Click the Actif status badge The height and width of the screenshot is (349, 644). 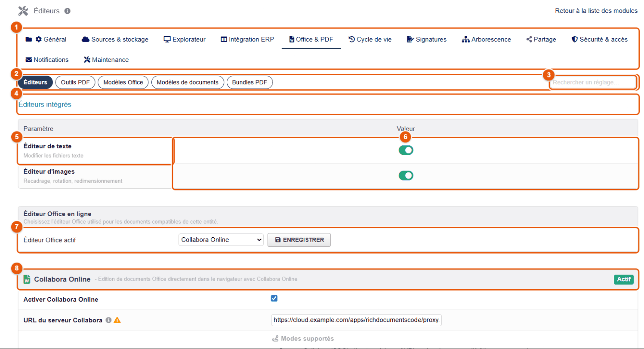click(624, 279)
